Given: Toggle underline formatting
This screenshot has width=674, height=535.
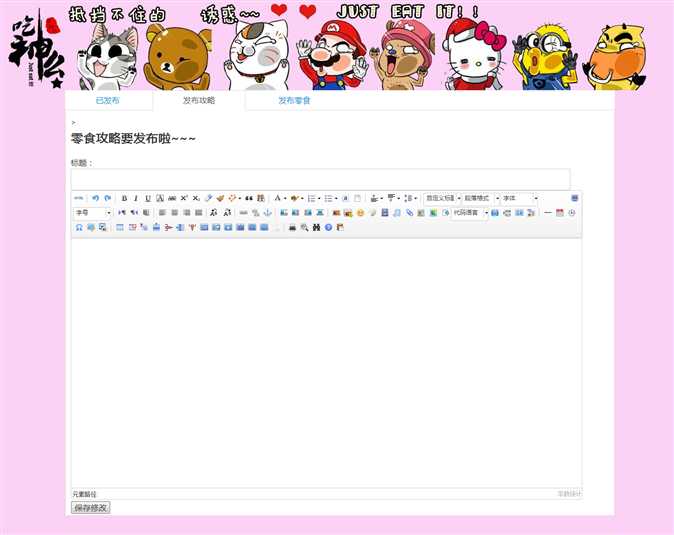Looking at the screenshot, I should [148, 198].
